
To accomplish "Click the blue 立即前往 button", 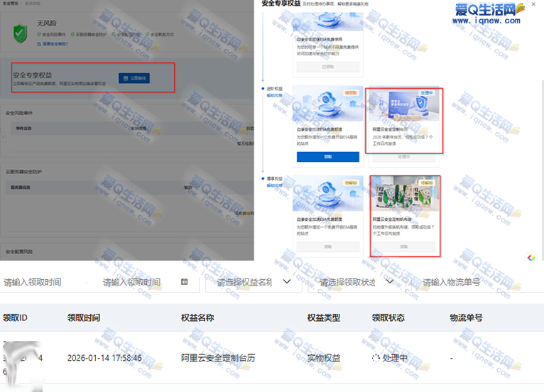I will click(134, 78).
